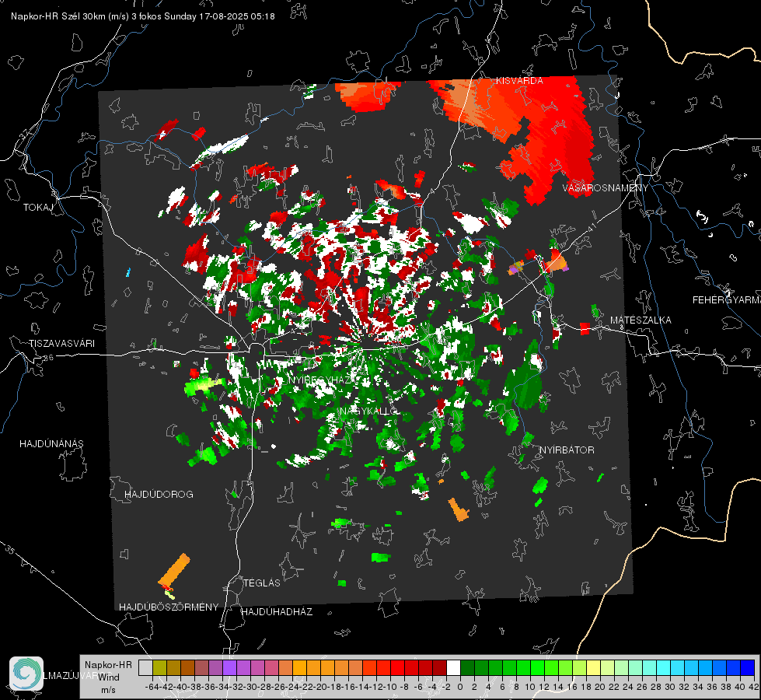Click the HAJDÚHADHÁZ city label

coord(277,611)
